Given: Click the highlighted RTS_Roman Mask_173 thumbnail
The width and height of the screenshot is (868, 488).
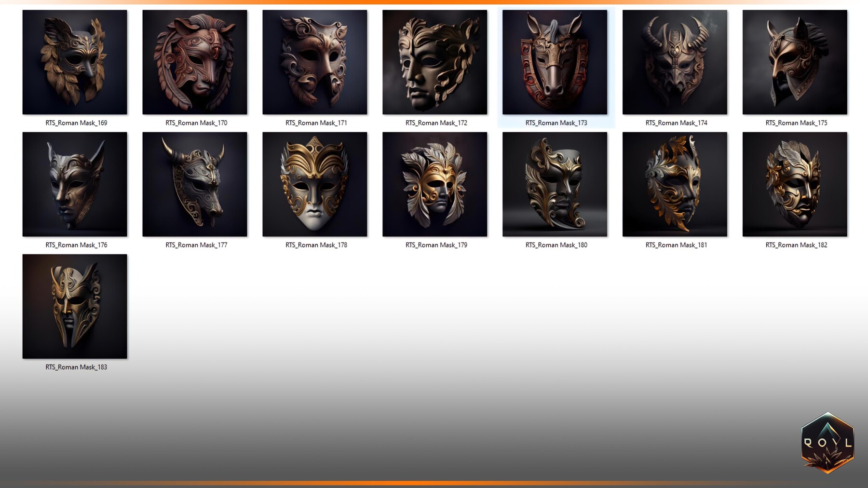Looking at the screenshot, I should 556,62.
